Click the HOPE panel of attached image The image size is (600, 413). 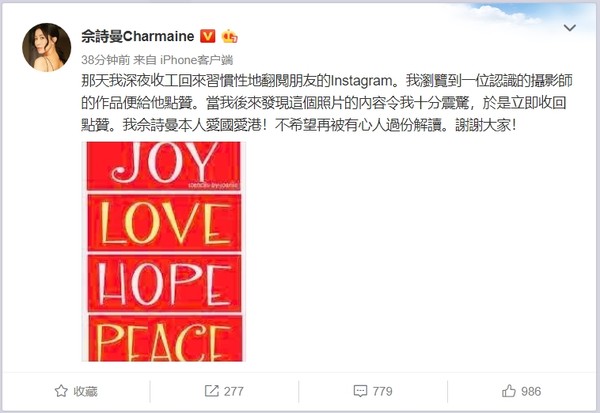(164, 283)
